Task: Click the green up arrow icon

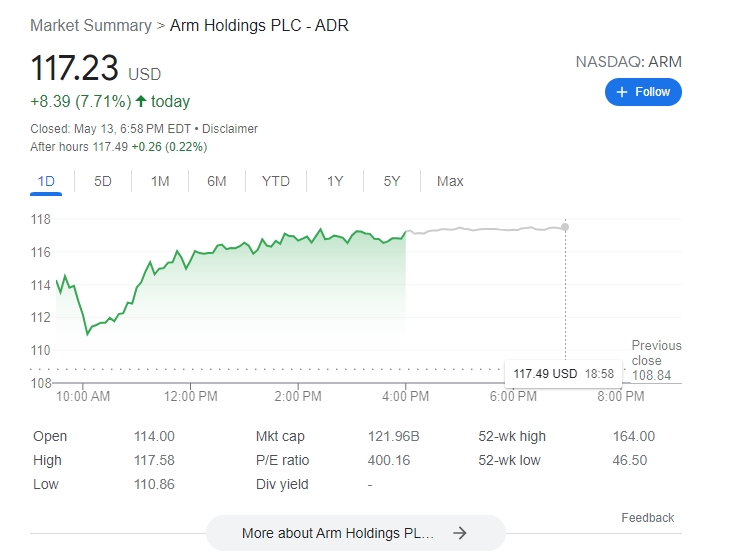Action: [x=141, y=101]
